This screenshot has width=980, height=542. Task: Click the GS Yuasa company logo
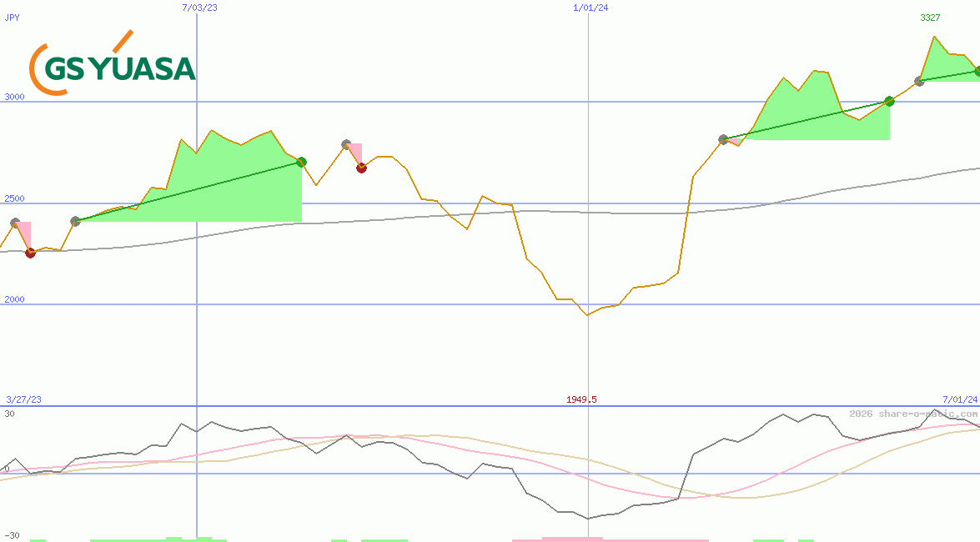click(112, 63)
